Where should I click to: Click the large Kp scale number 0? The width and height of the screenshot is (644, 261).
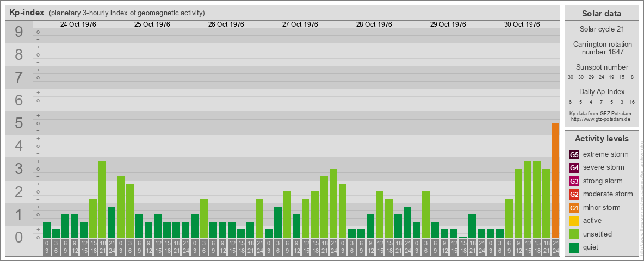[19, 237]
